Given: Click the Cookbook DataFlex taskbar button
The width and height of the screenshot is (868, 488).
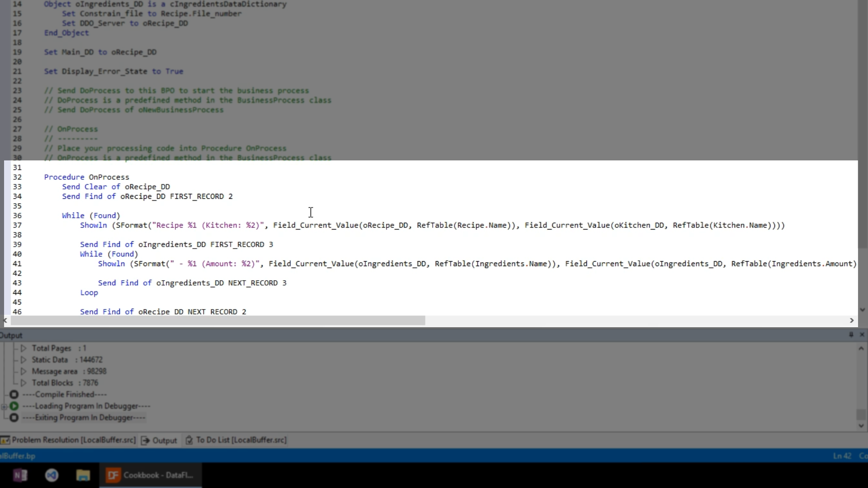Looking at the screenshot, I should pyautogui.click(x=150, y=475).
